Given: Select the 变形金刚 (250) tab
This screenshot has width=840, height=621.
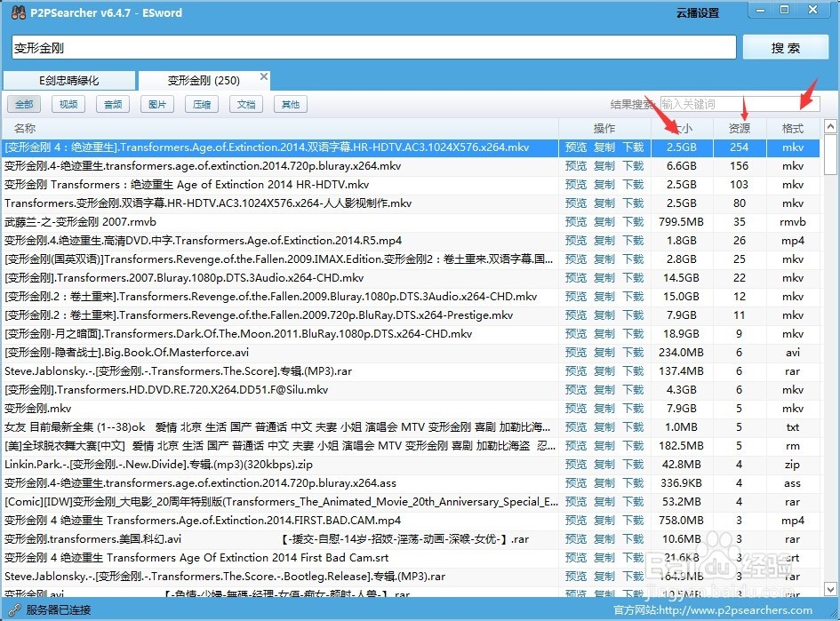Looking at the screenshot, I should 204,81.
